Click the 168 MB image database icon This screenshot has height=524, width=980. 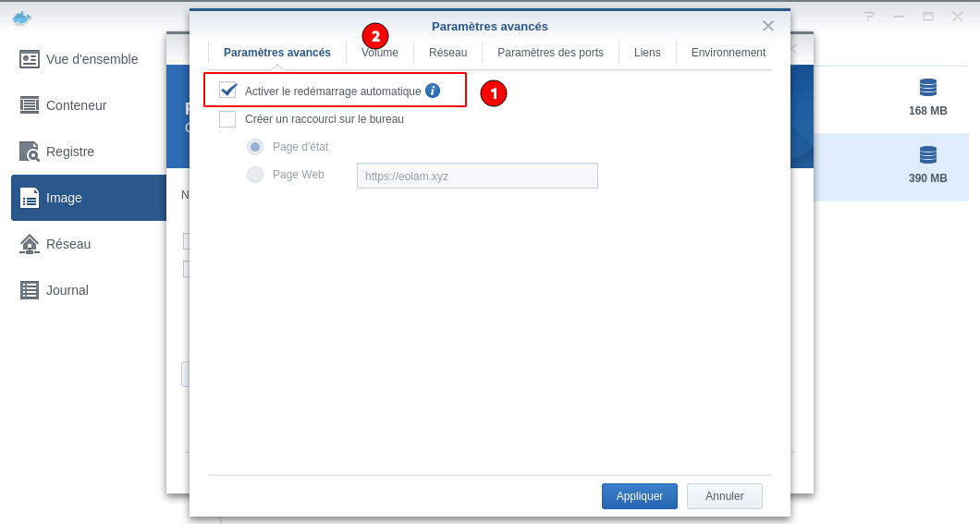click(x=927, y=88)
